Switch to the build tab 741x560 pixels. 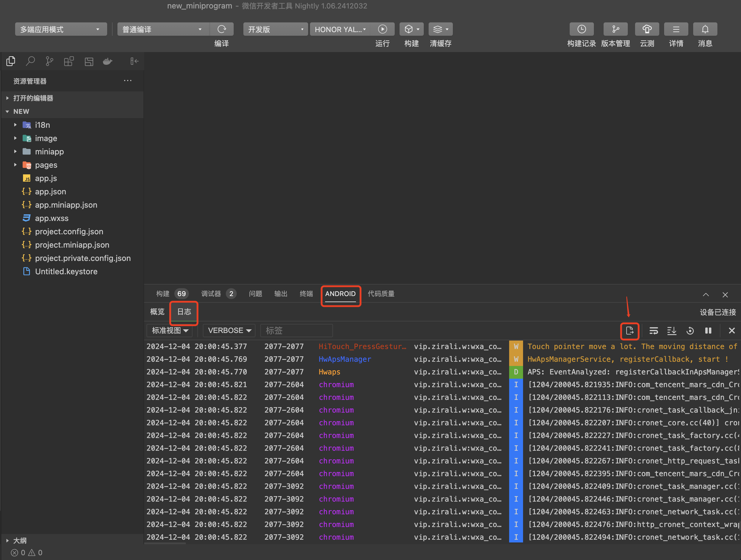pyautogui.click(x=172, y=294)
